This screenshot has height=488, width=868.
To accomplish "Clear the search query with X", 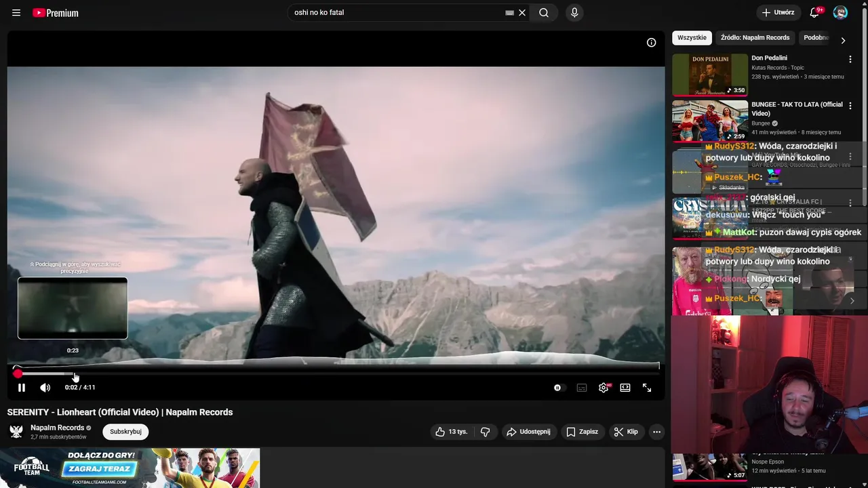I will tap(522, 13).
